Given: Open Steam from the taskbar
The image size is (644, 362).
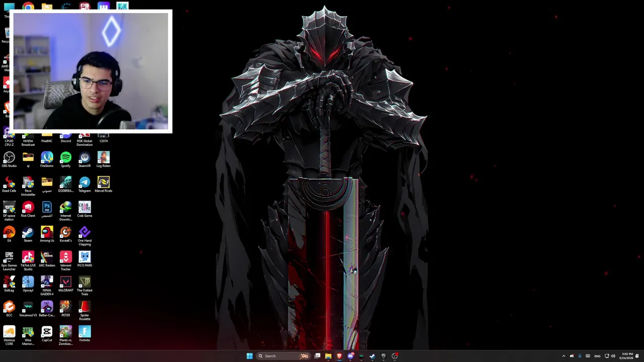Looking at the screenshot, I should pyautogui.click(x=372, y=356).
